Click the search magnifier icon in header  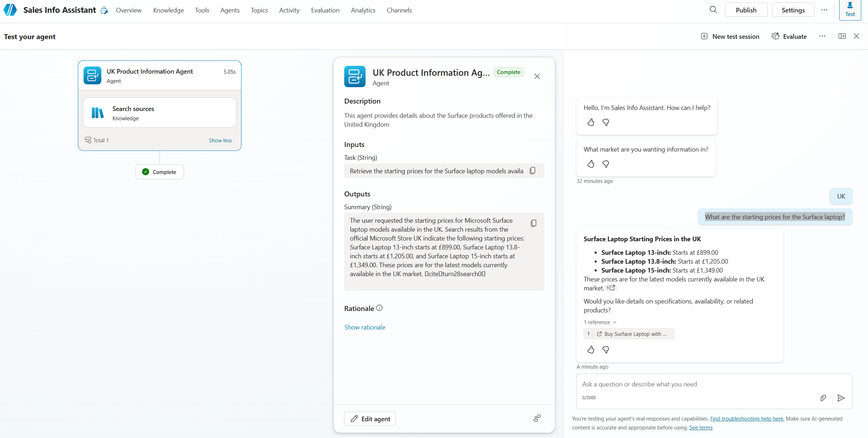pyautogui.click(x=713, y=10)
